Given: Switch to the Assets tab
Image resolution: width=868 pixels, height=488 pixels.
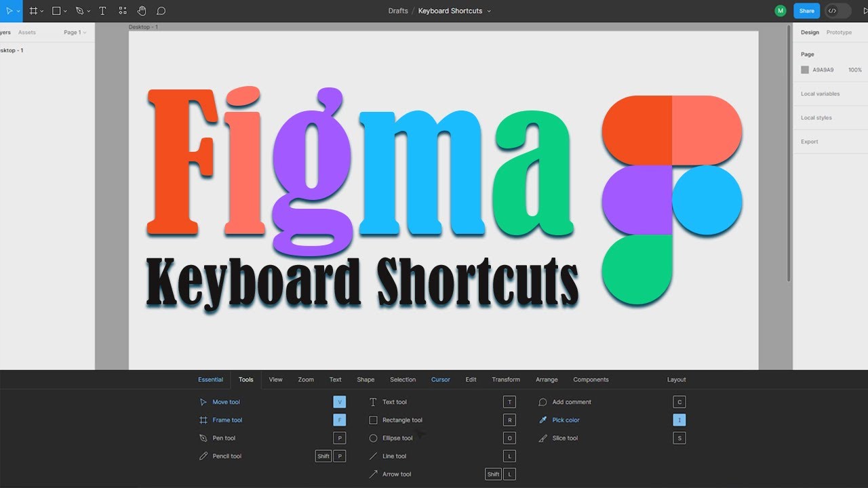Looking at the screenshot, I should pos(27,33).
